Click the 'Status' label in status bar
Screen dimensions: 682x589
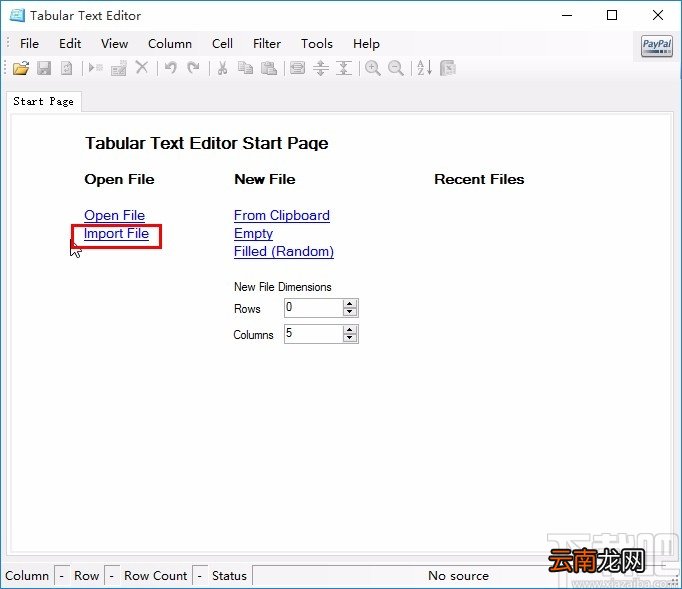pos(229,576)
